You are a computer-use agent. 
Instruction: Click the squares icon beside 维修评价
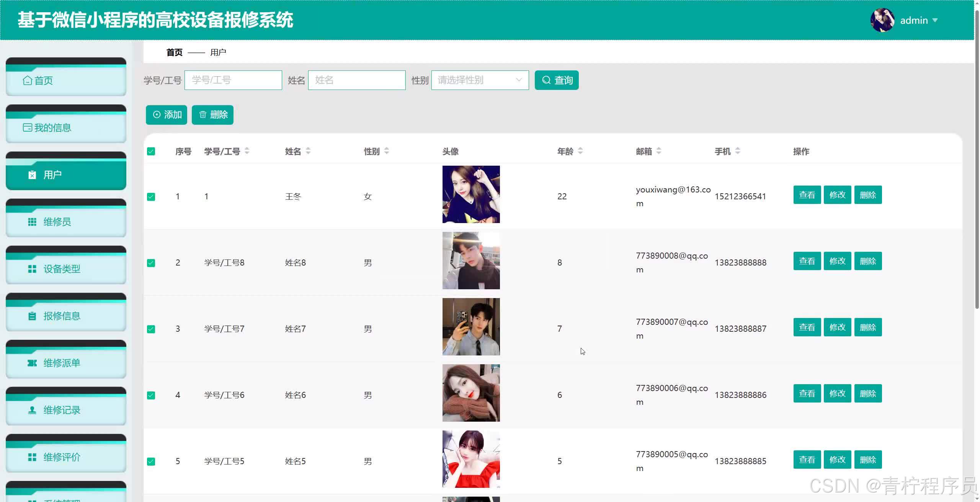32,457
